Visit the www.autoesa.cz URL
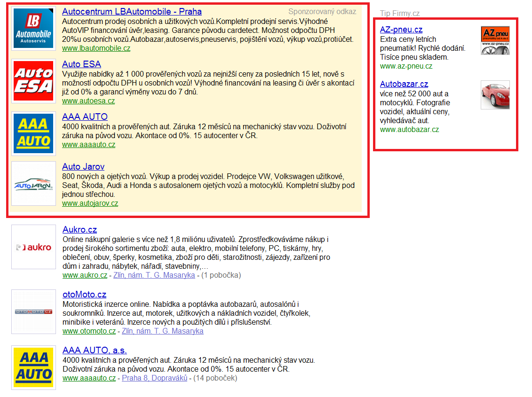 (x=88, y=101)
